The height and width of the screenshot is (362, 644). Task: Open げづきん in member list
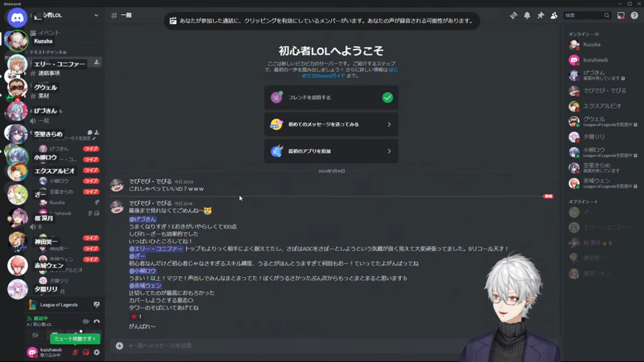[602, 75]
